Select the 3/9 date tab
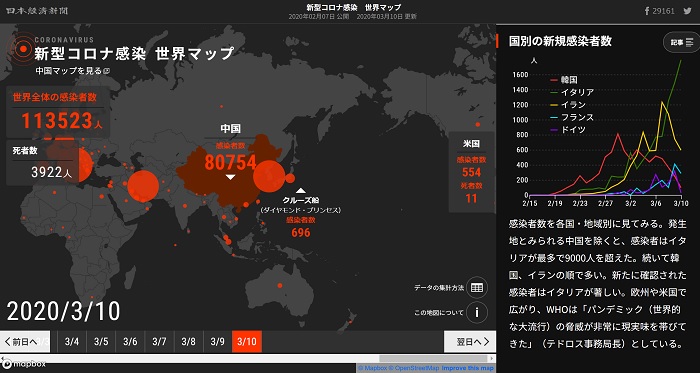Viewport: 700px width, 373px height. click(x=217, y=342)
